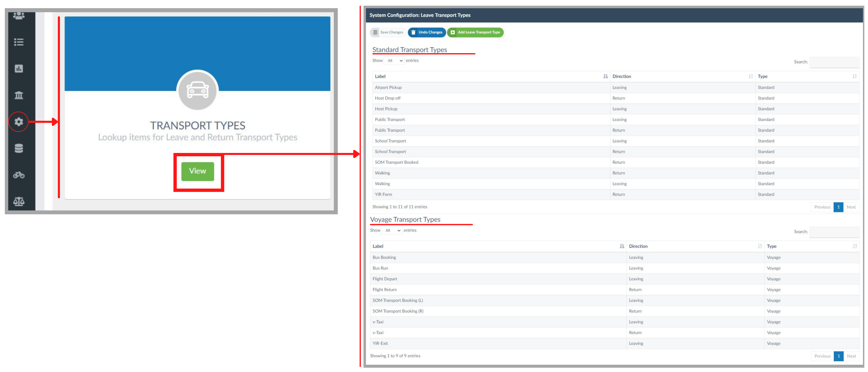Click Add Leave Transport Type button
The height and width of the screenshot is (372, 868).
475,32
